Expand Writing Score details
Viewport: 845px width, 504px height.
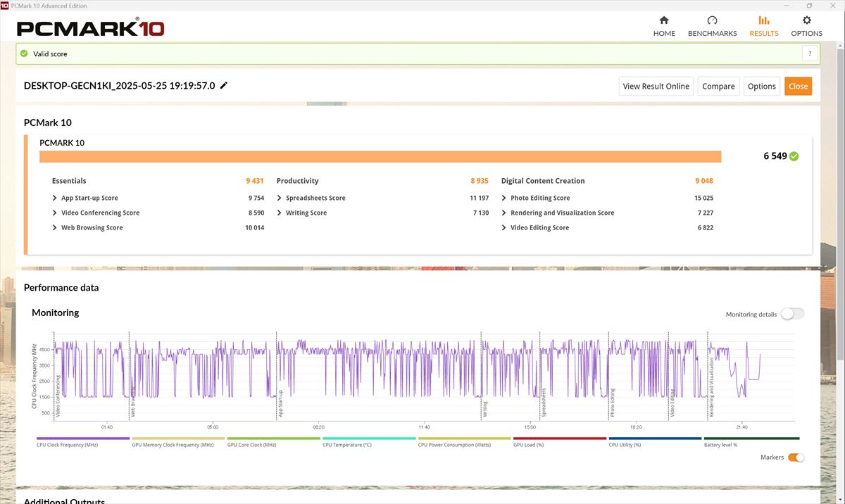[280, 213]
